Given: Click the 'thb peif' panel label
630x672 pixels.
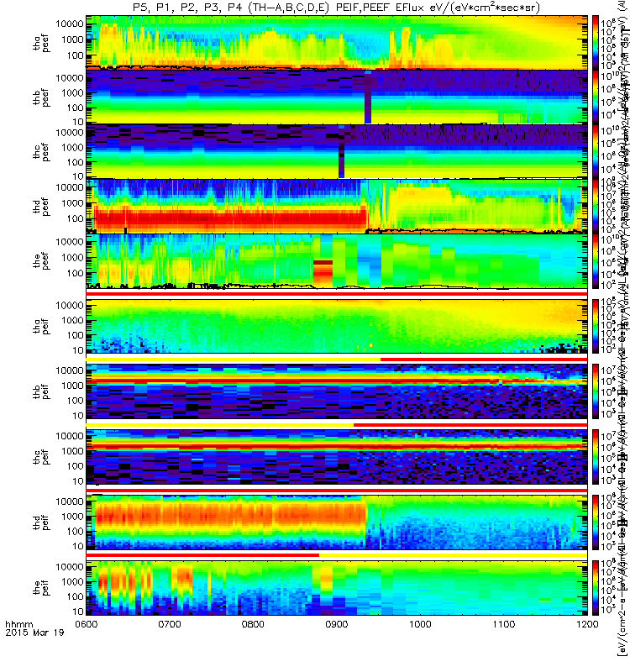Looking at the screenshot, I should (41, 391).
